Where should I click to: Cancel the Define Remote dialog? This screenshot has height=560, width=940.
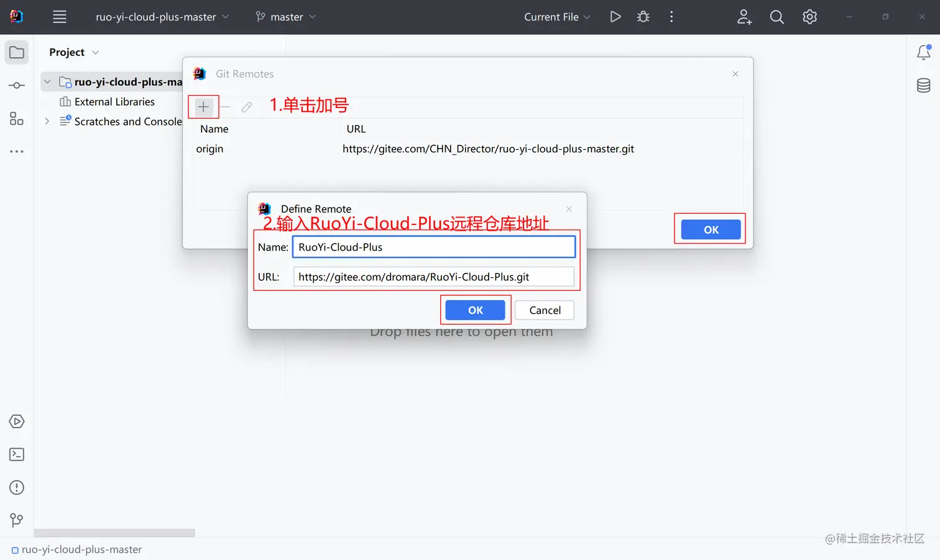pos(545,310)
